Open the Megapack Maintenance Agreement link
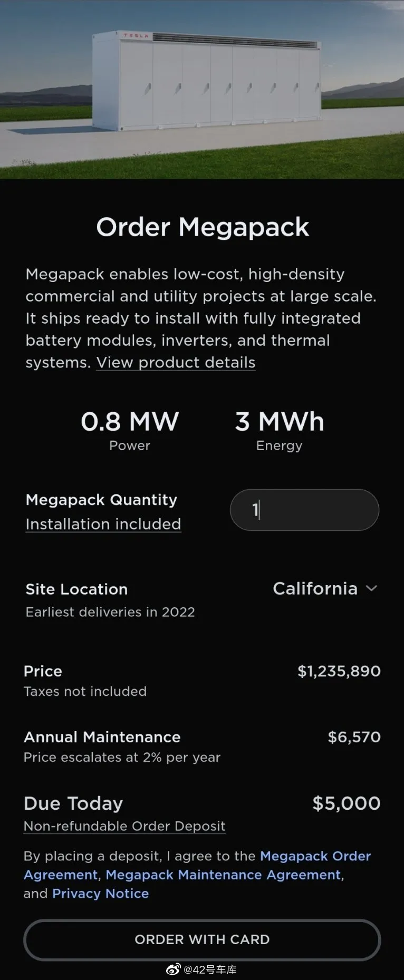 (x=224, y=875)
